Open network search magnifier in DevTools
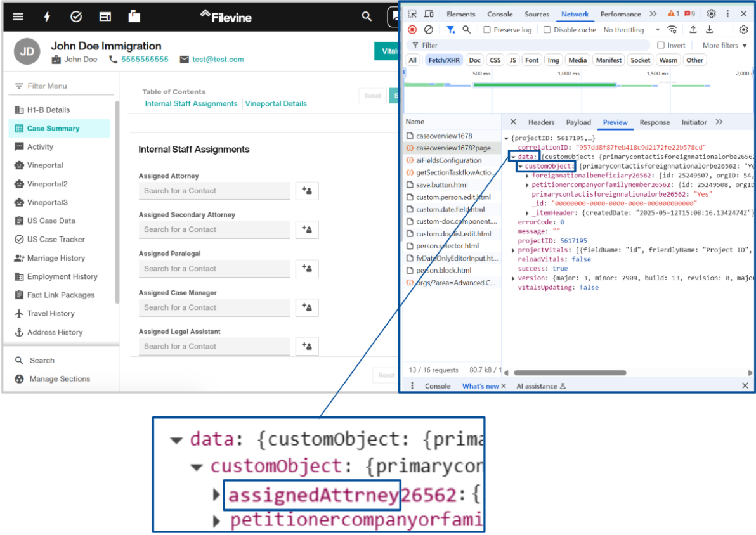Viewport: 756px width, 535px height. [466, 29]
